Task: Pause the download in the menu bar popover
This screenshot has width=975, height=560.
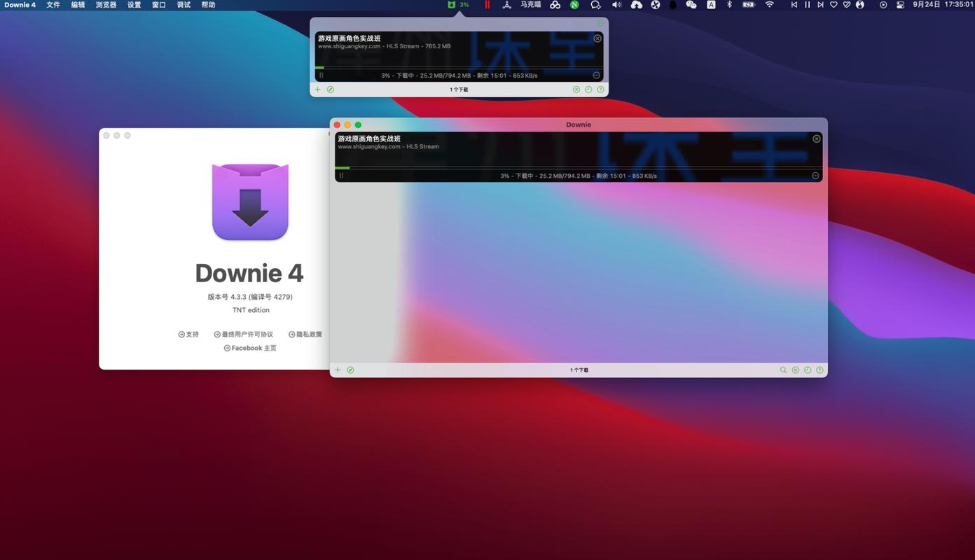Action: (321, 76)
